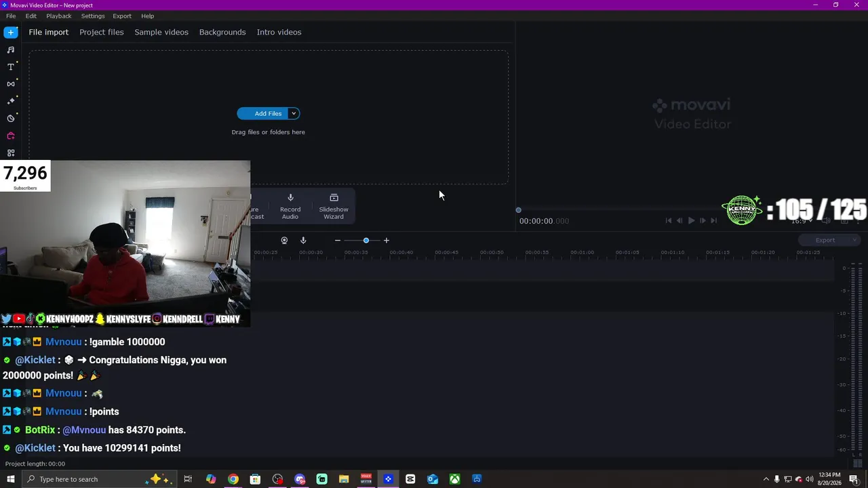
Task: Play the preview video
Action: pos(691,220)
